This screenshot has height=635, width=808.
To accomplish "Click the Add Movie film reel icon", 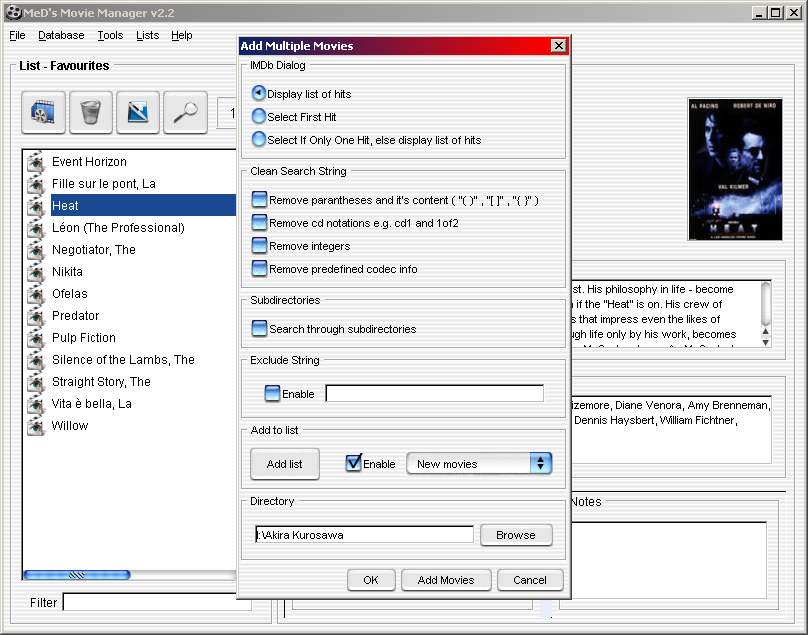I will [43, 112].
